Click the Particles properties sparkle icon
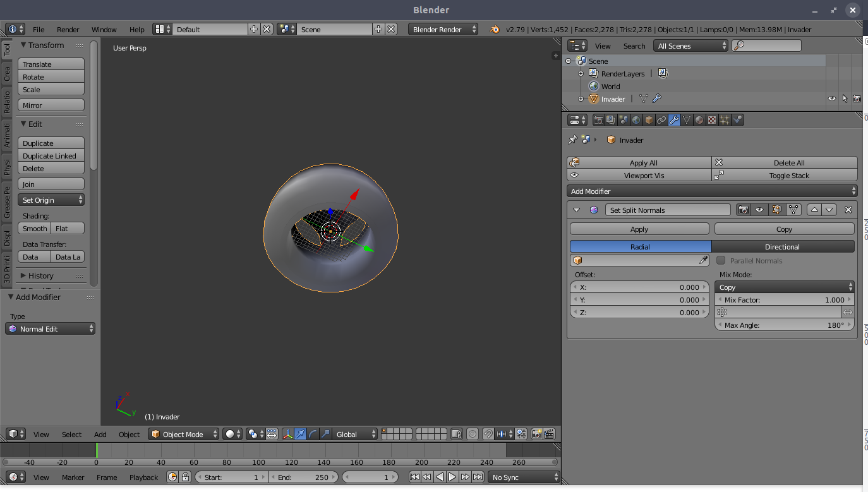 tap(725, 120)
